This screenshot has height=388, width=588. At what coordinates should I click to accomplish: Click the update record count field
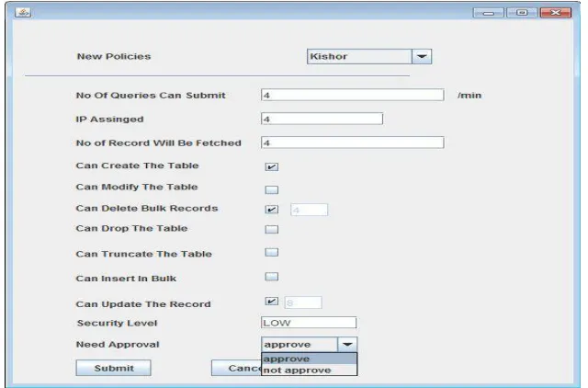tap(303, 302)
